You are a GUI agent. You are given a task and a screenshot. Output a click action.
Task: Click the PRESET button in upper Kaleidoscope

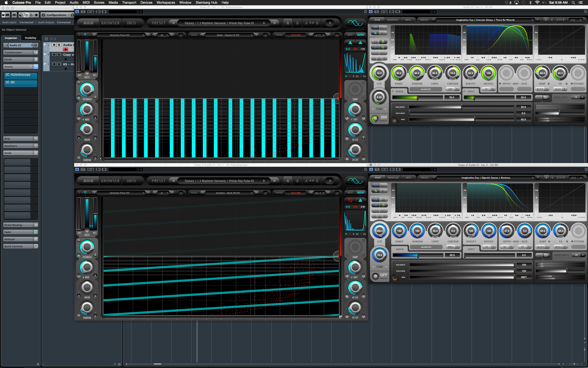(158, 23)
